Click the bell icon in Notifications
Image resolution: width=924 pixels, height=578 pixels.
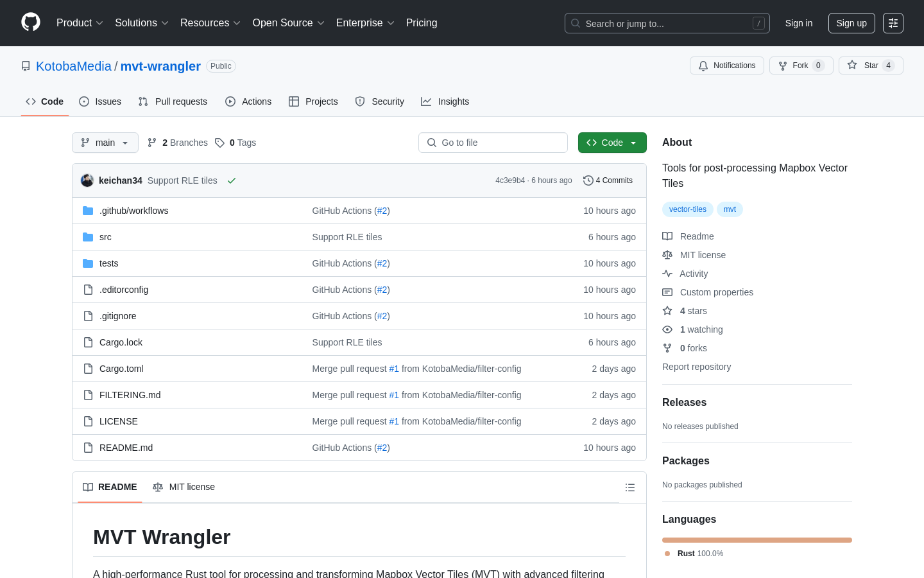tap(703, 66)
